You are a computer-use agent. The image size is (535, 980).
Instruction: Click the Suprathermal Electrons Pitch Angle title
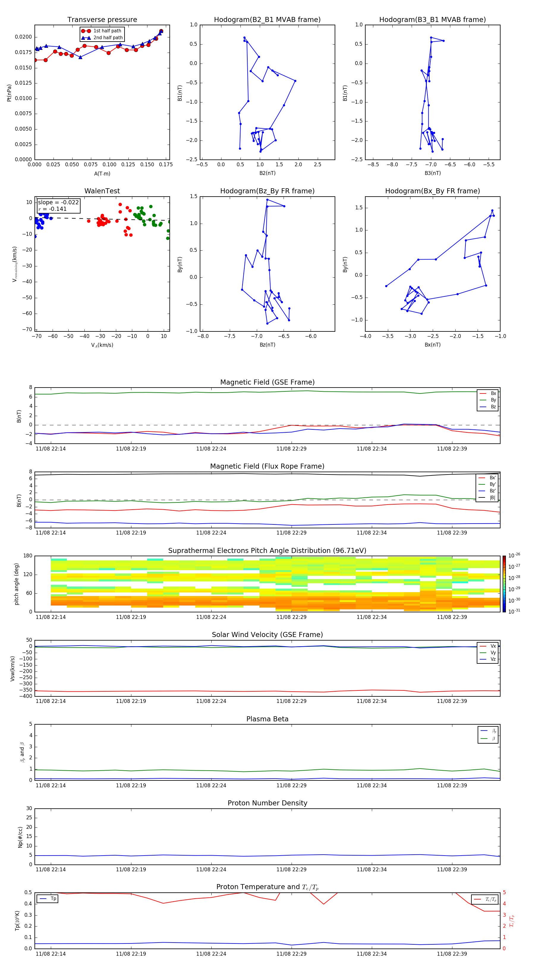coord(267,551)
